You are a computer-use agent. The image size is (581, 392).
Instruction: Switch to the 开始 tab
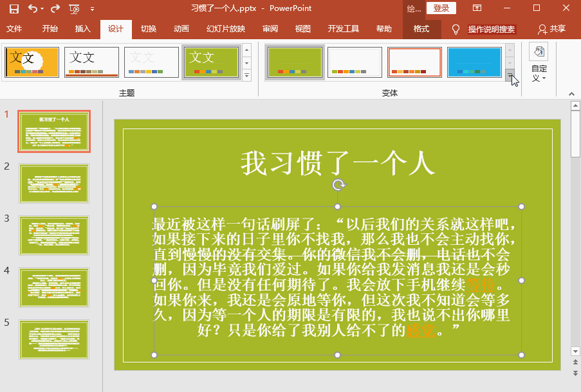(50, 29)
